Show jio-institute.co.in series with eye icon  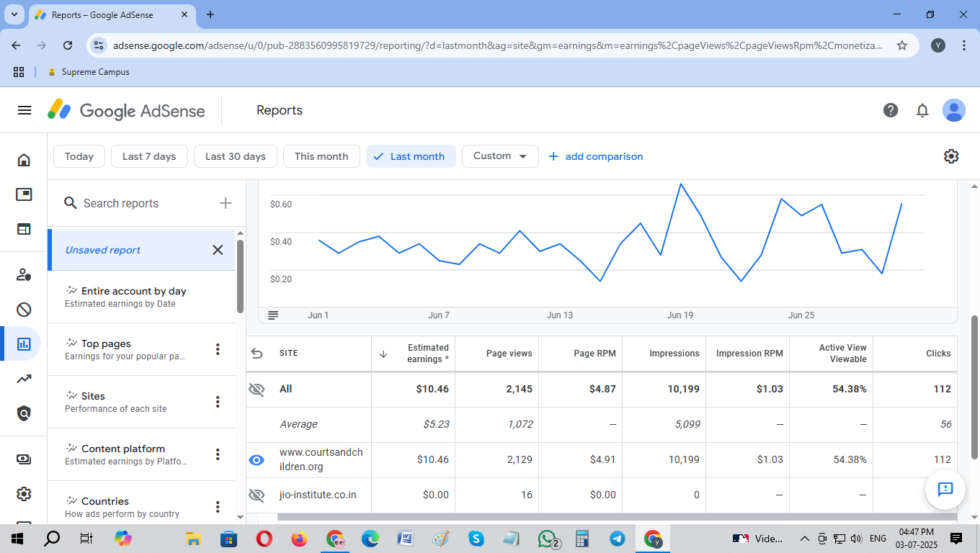tap(257, 495)
